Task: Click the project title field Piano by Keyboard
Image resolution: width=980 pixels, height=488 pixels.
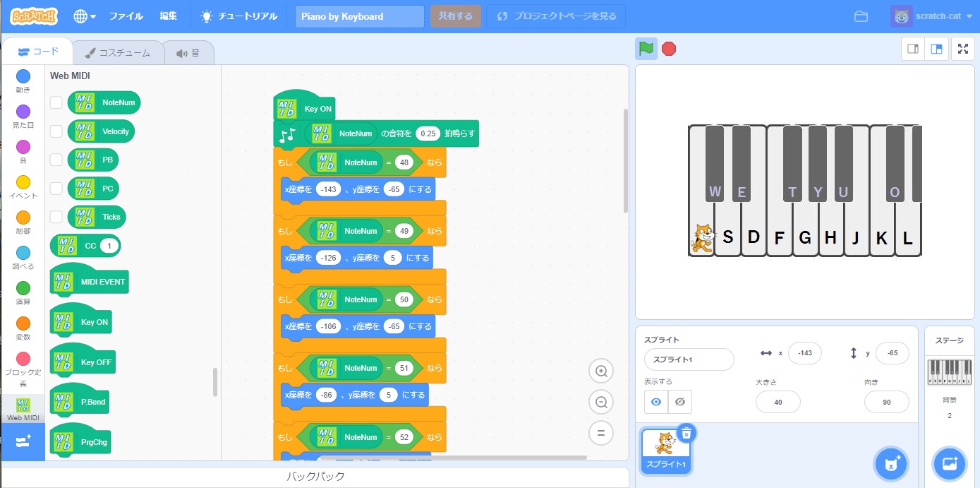Action: 359,16
